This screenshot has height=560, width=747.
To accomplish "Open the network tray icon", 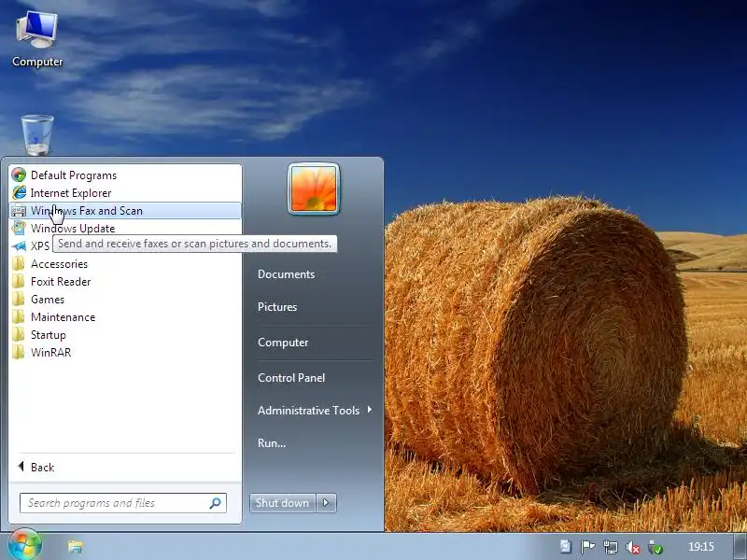I will coord(611,547).
